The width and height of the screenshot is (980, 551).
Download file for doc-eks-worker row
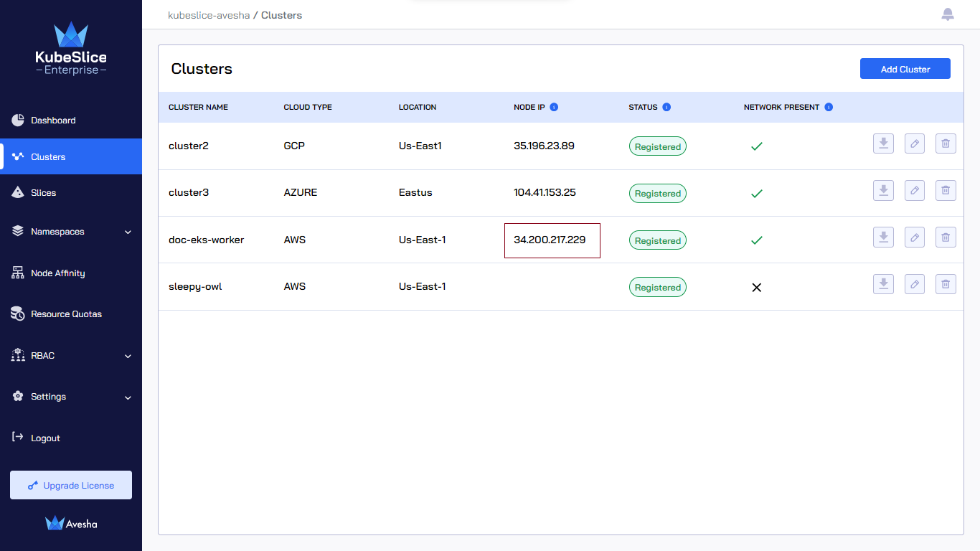(x=884, y=237)
